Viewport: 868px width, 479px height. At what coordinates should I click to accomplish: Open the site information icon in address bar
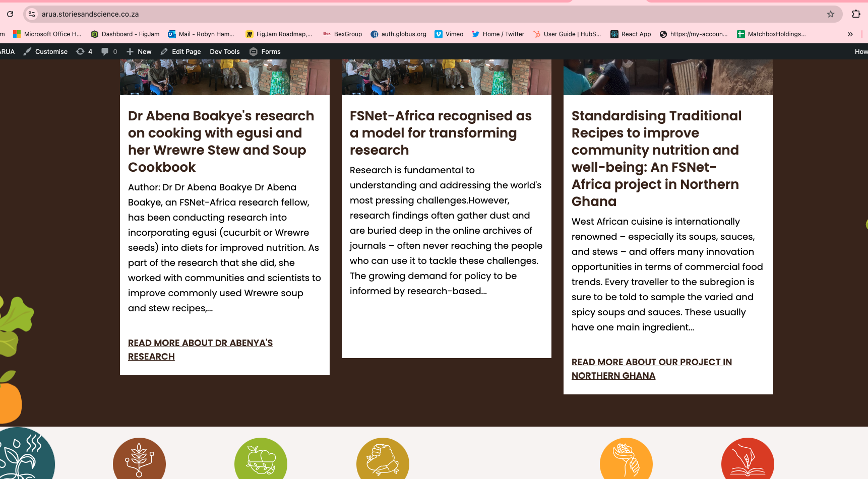32,14
